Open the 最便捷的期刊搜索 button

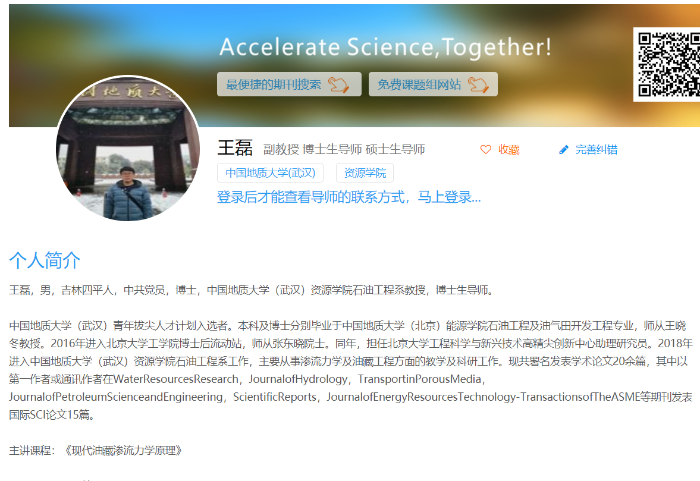coord(289,84)
